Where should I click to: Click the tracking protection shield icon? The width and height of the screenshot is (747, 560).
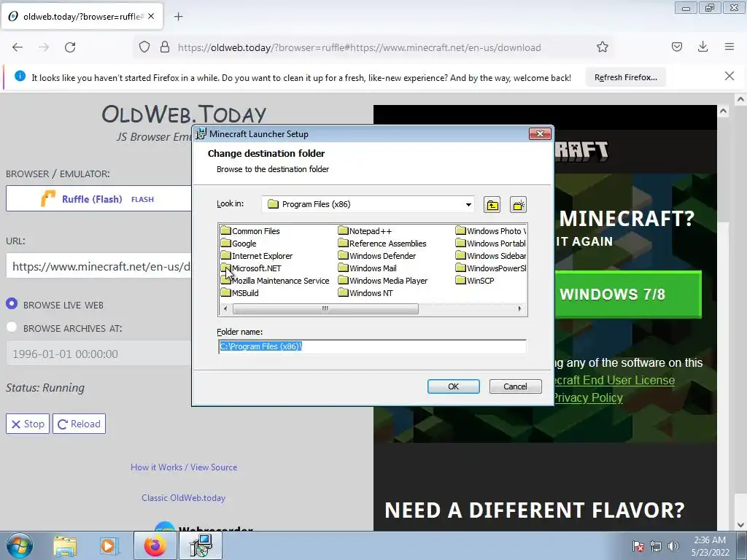[x=144, y=47]
